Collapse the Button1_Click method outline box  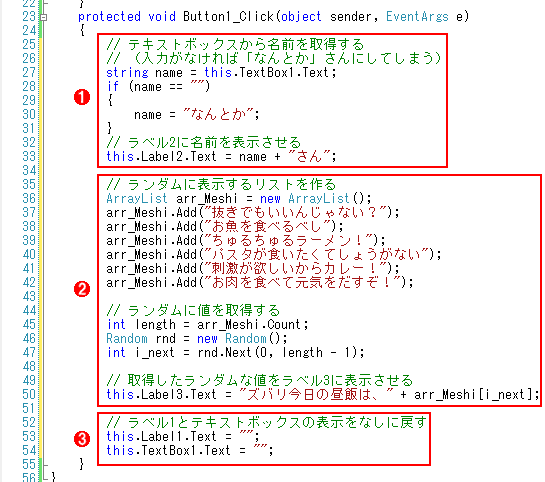43,17
